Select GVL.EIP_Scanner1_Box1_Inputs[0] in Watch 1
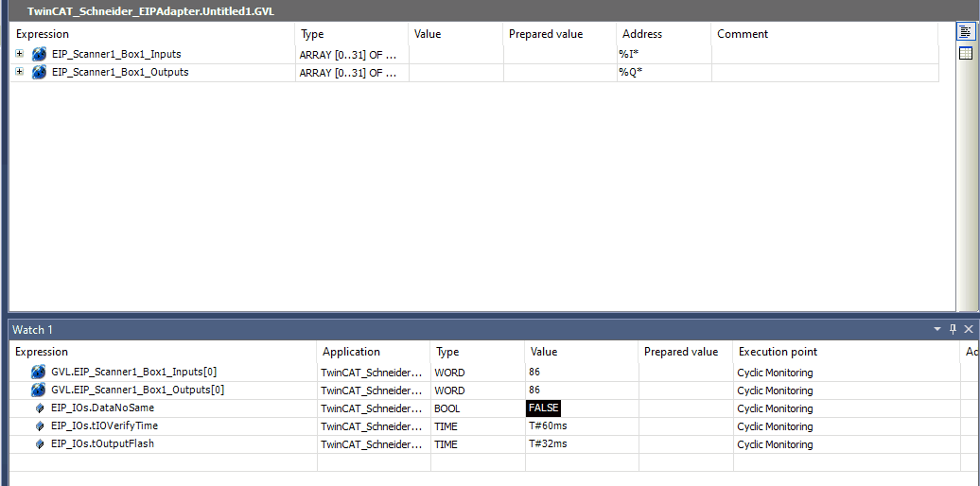This screenshot has width=980, height=486. point(133,373)
